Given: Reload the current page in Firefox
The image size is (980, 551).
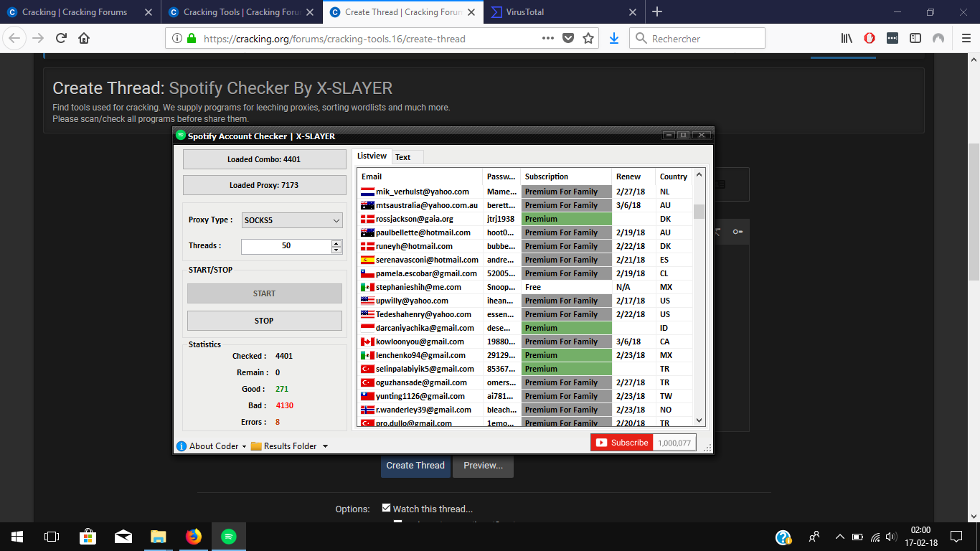Looking at the screenshot, I should pyautogui.click(x=62, y=39).
